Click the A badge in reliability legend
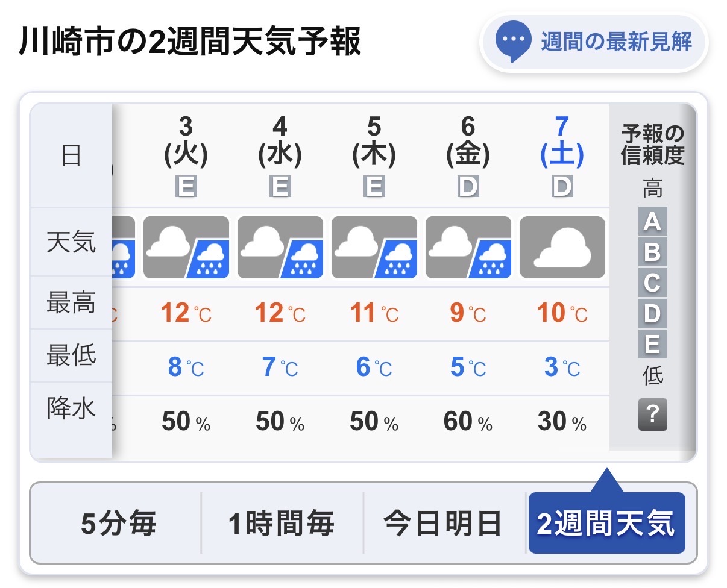The height and width of the screenshot is (588, 727). pyautogui.click(x=653, y=222)
